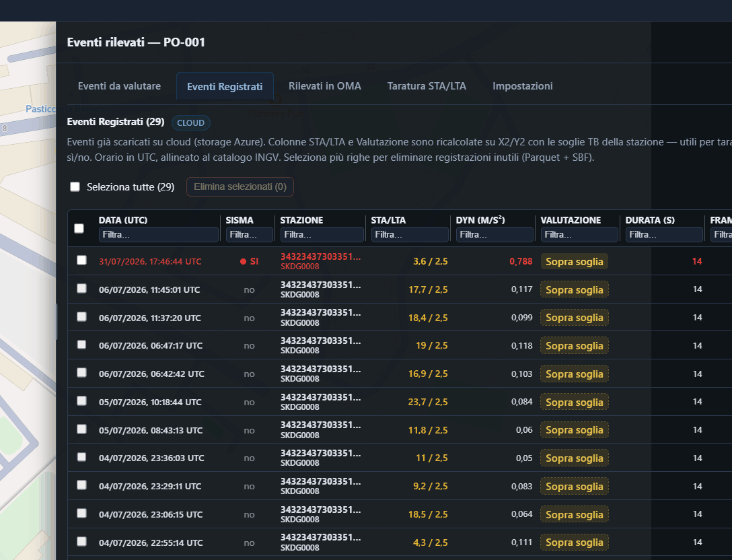The width and height of the screenshot is (732, 560).
Task: Tick the checkbox for 06/07/2026, 11:45:01 UTC
Action: [81, 289]
